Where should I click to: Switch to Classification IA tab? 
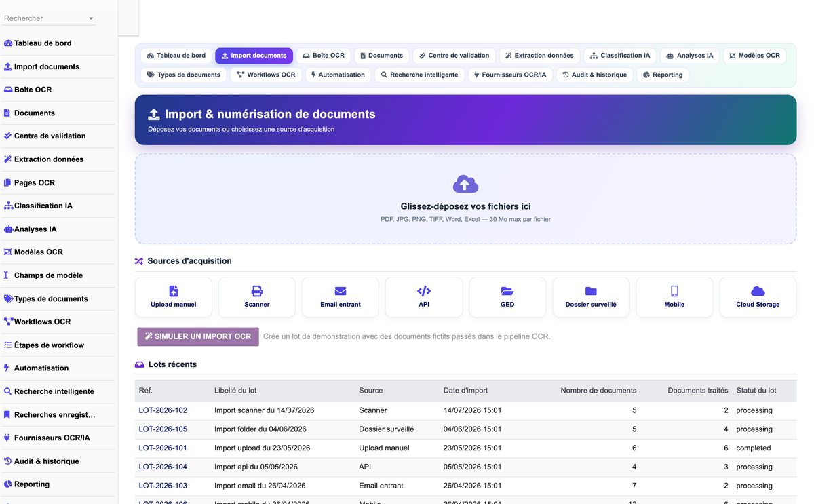click(620, 56)
